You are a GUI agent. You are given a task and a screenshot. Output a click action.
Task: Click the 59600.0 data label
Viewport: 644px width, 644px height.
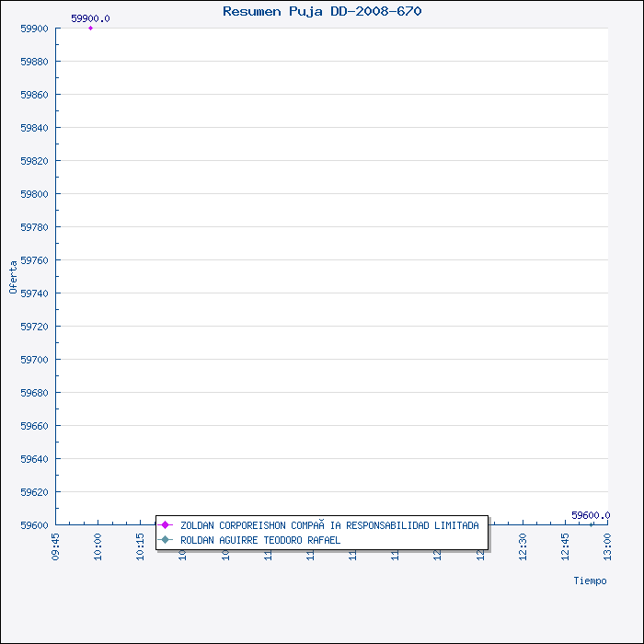(x=590, y=515)
